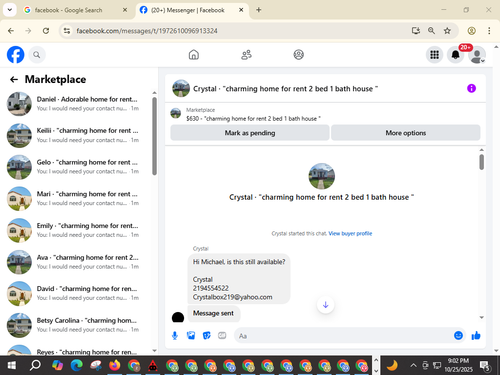Click the Message sent bubble
The width and height of the screenshot is (500, 375).
214,313
